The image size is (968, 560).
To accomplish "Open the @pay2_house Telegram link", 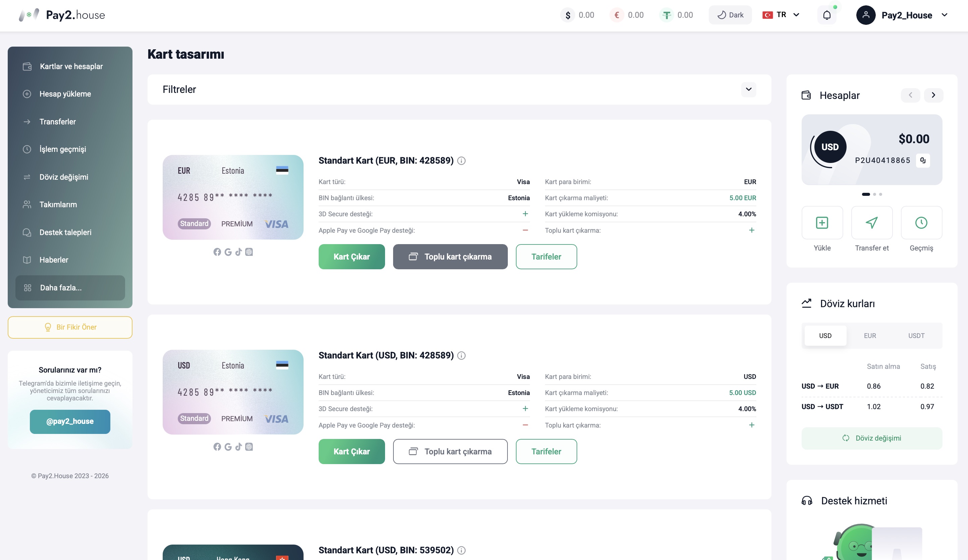I will pyautogui.click(x=70, y=422).
